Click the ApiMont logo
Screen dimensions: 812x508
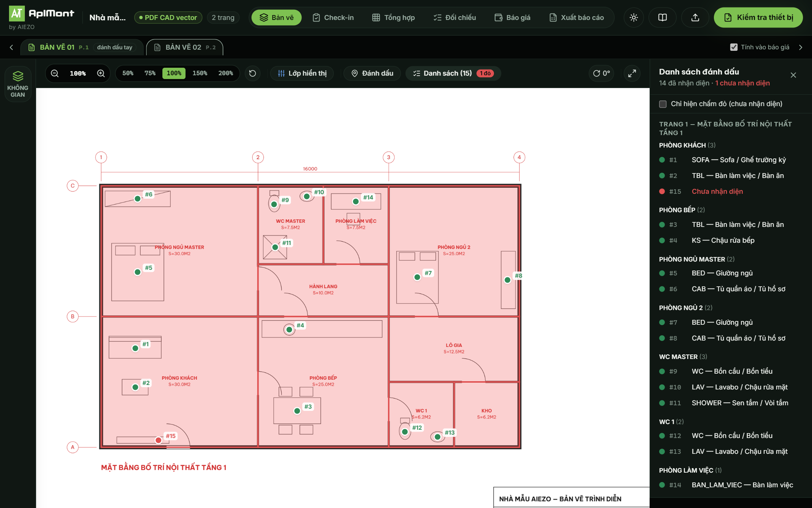[41, 14]
